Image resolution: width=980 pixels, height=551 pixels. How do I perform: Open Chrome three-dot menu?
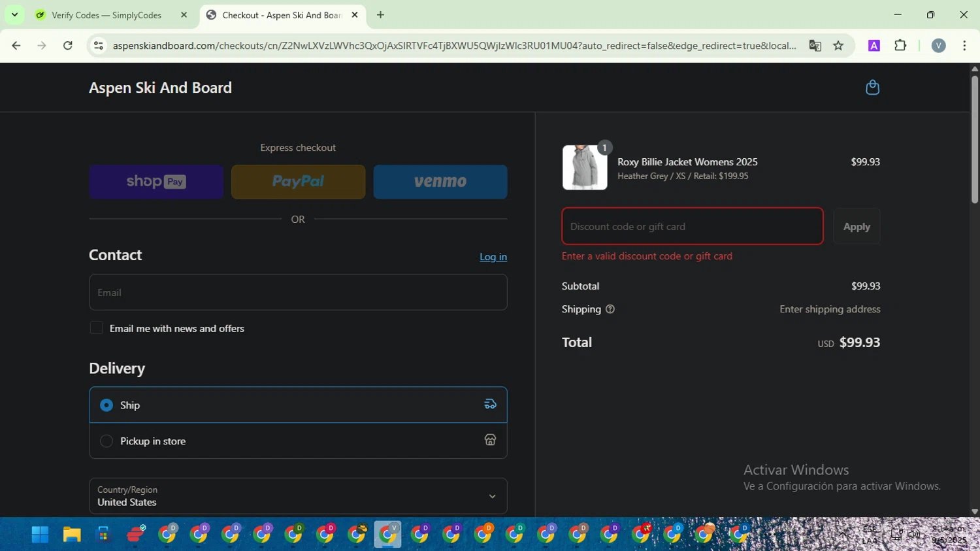pyautogui.click(x=964, y=46)
